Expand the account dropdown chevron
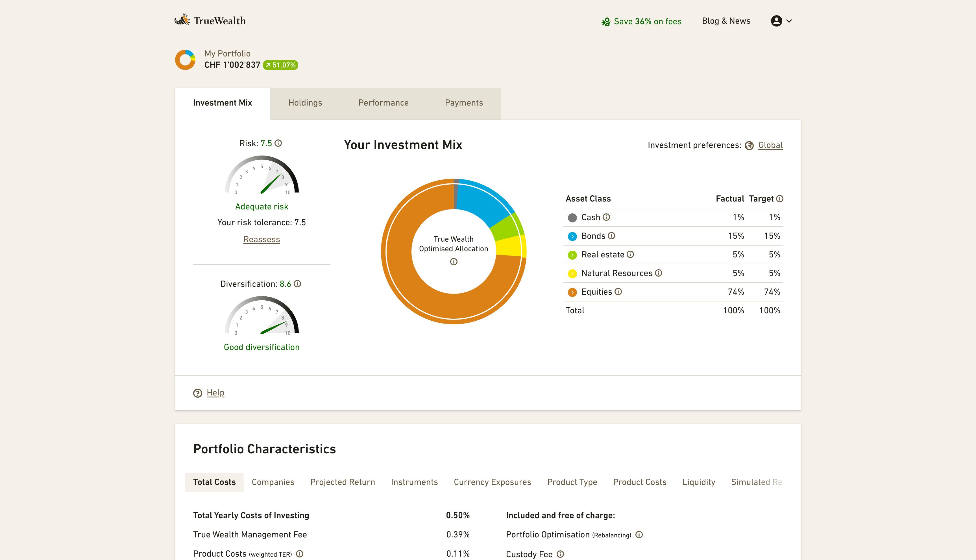Image resolution: width=976 pixels, height=560 pixels. click(789, 21)
